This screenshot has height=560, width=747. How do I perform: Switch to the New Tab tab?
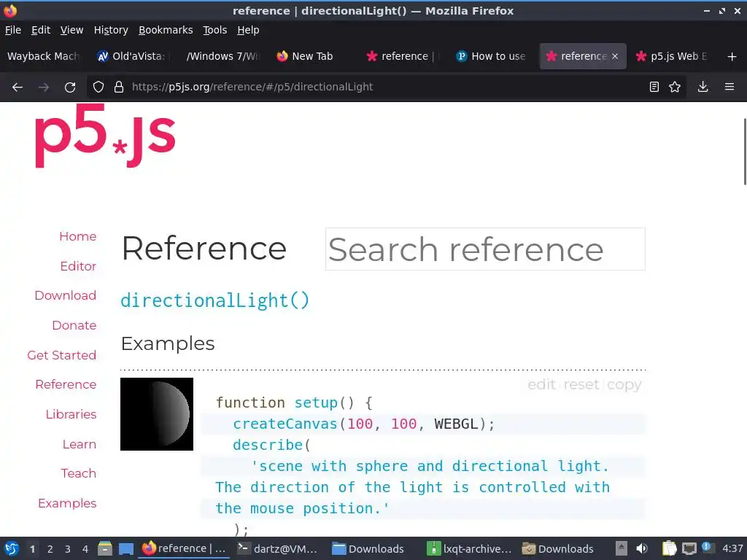[311, 56]
